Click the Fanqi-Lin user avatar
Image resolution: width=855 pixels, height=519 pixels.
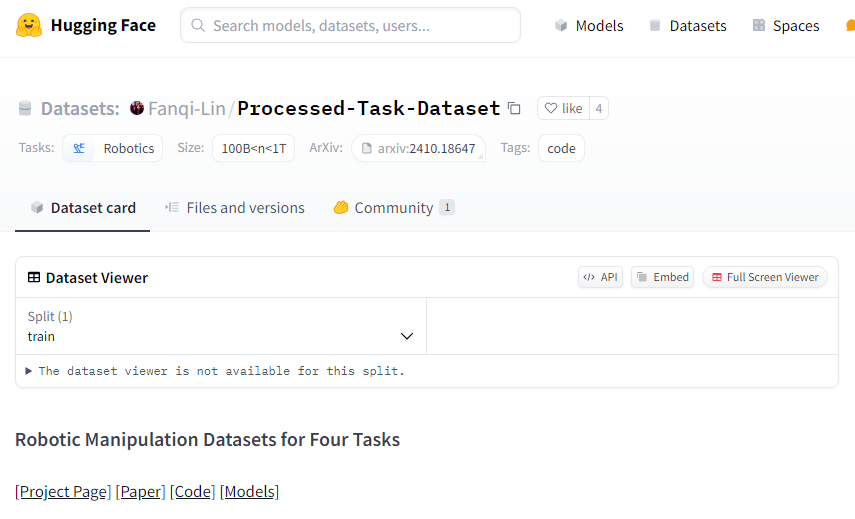[137, 108]
